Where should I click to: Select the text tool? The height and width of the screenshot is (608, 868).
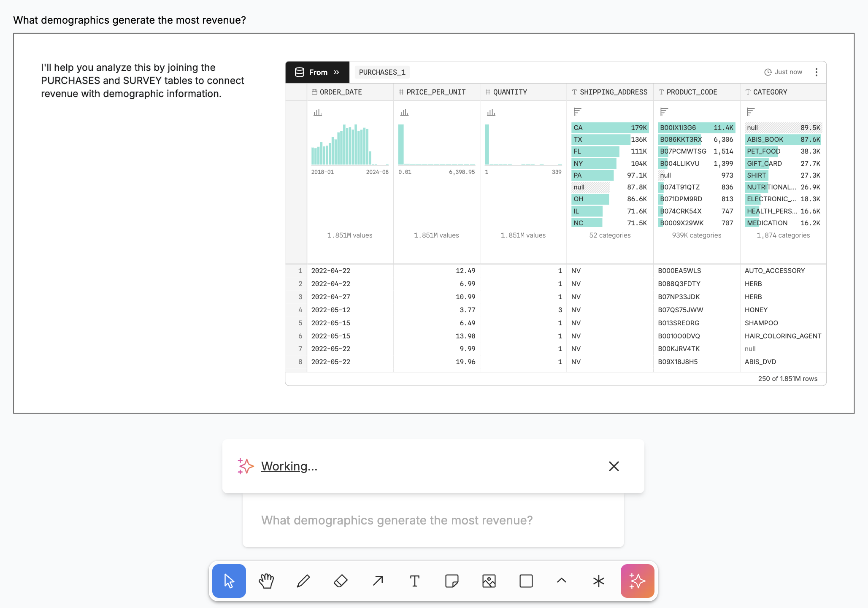[x=414, y=581]
